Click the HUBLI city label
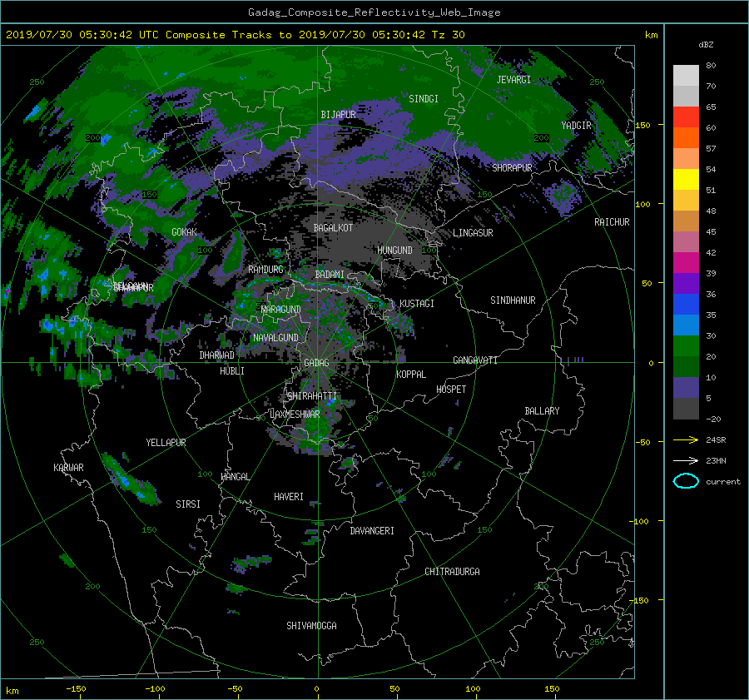The width and height of the screenshot is (749, 700). click(232, 370)
